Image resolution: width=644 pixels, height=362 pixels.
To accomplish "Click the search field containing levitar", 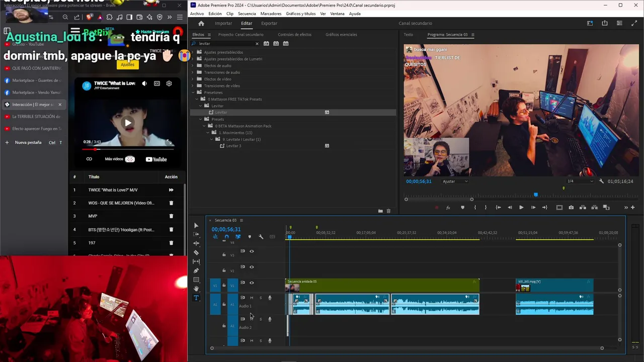I will pyautogui.click(x=225, y=44).
